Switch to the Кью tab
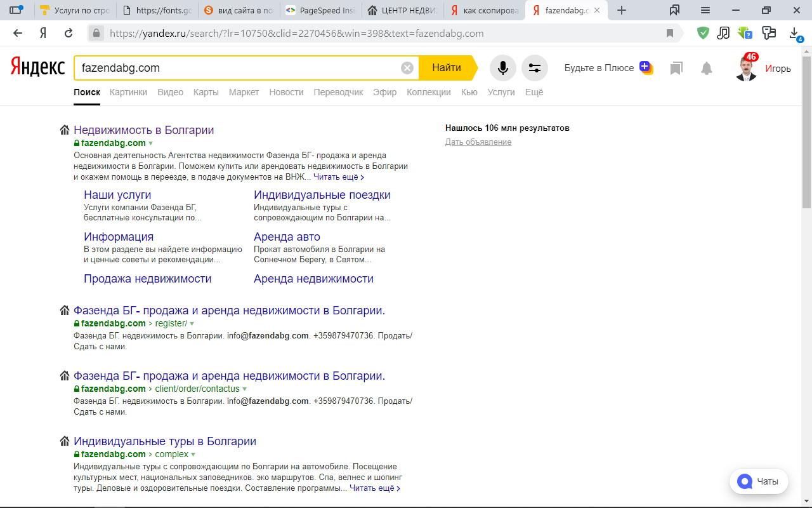 [469, 92]
